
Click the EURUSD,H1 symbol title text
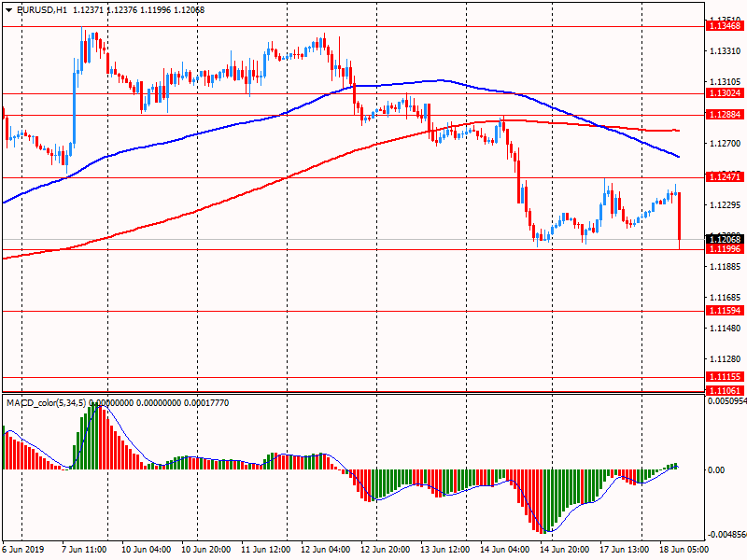point(42,10)
